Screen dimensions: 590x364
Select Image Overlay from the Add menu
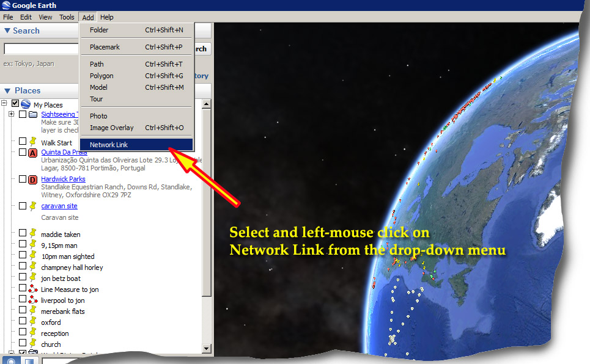pos(136,128)
